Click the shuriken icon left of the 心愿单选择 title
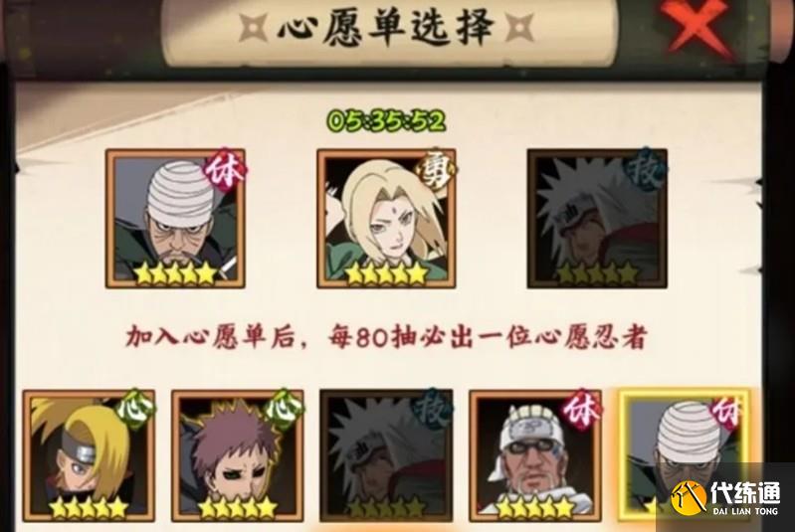Viewport: 795px width, 532px height. tap(253, 27)
